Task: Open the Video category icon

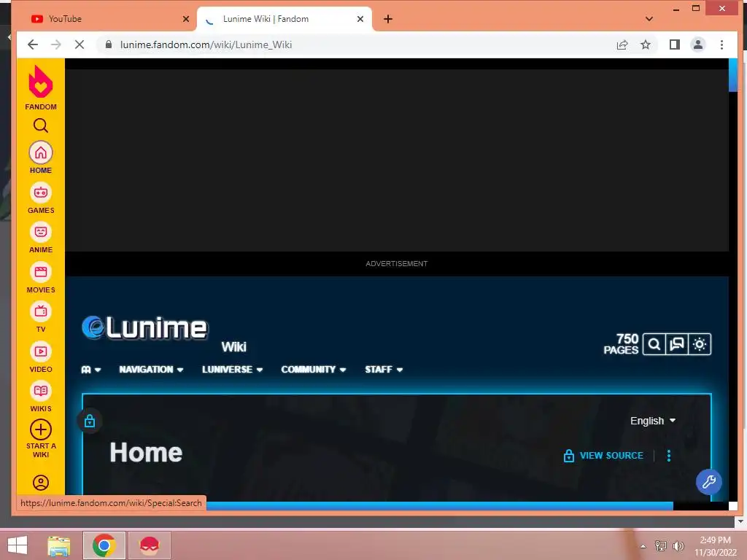Action: coord(41,352)
